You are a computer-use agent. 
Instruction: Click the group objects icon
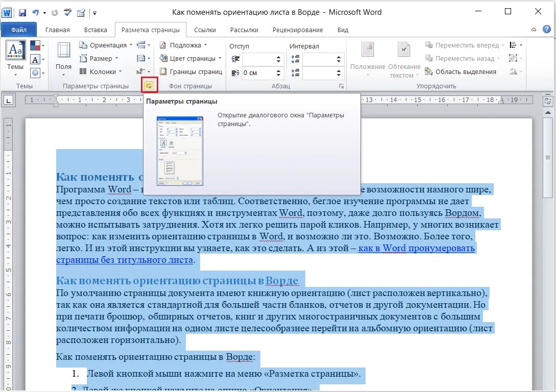(515, 59)
